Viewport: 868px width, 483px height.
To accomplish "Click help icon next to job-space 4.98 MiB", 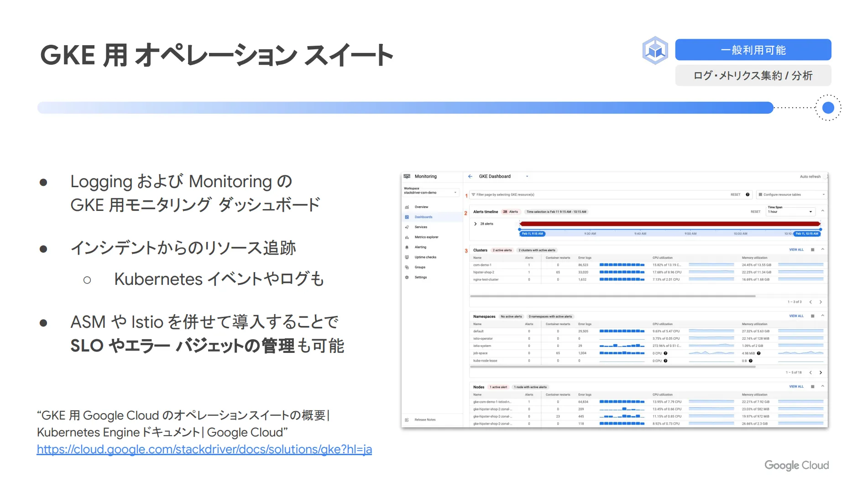I will tap(758, 353).
